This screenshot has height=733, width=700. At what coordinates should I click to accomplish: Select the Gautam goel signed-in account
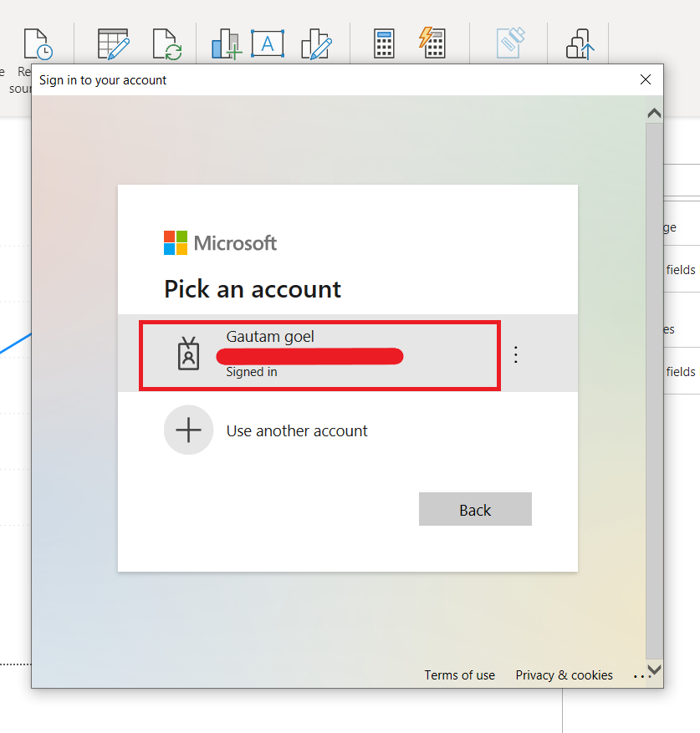coord(320,355)
